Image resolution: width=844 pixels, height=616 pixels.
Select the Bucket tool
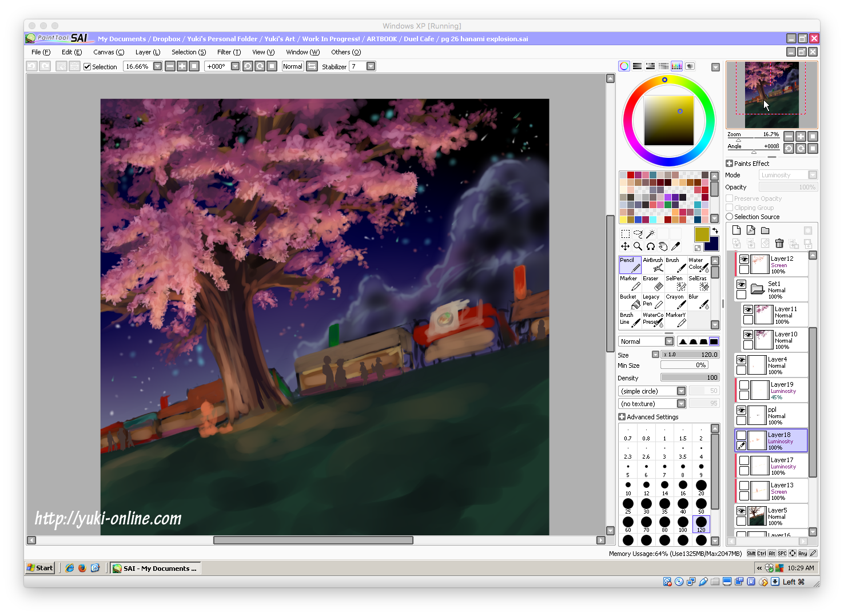[630, 301]
